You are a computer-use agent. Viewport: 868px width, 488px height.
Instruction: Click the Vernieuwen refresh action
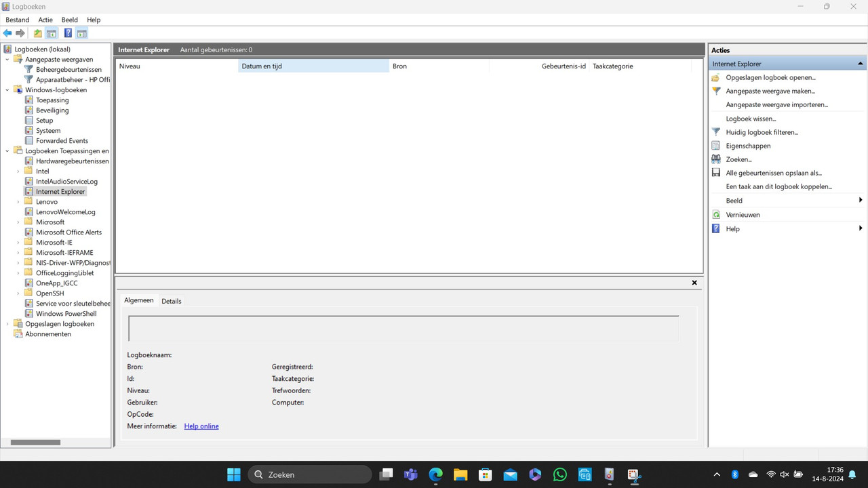click(x=743, y=215)
